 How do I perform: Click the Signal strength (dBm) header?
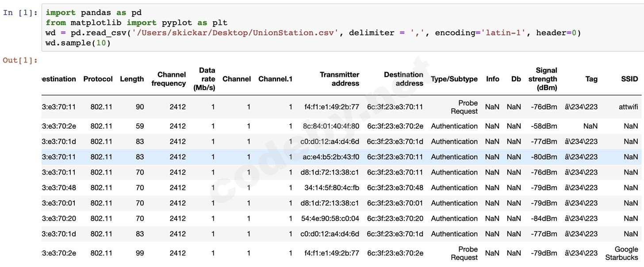point(543,79)
